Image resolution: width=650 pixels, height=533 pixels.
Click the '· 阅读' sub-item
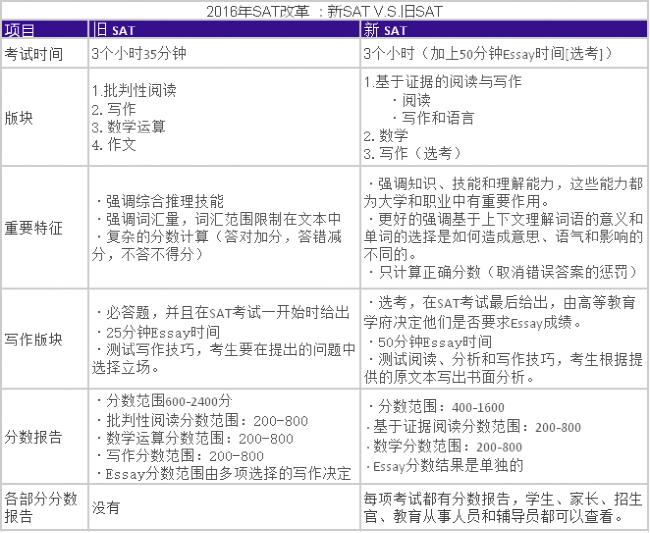point(411,100)
